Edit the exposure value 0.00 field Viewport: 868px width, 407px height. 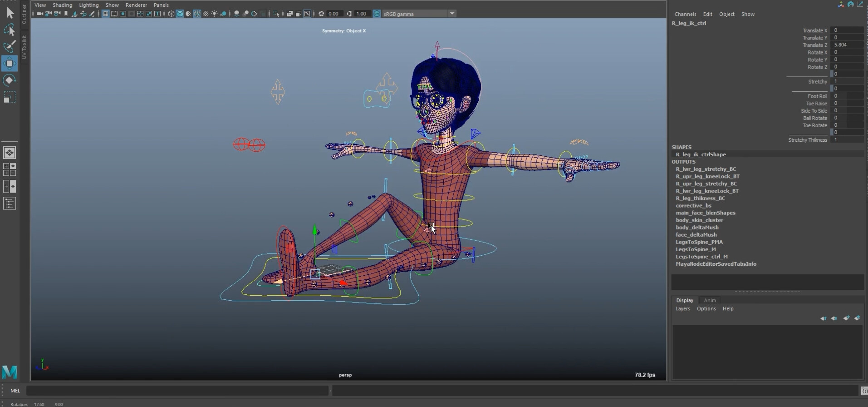coord(334,14)
